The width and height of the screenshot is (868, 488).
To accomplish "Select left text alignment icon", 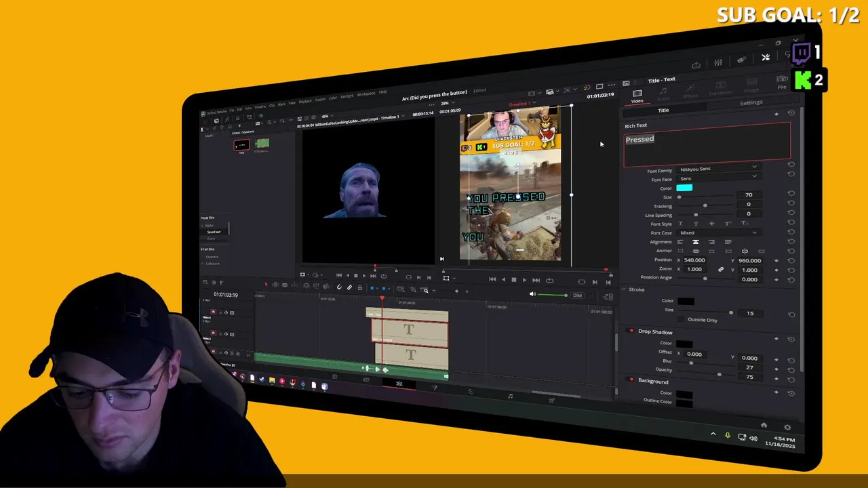I will pos(680,242).
